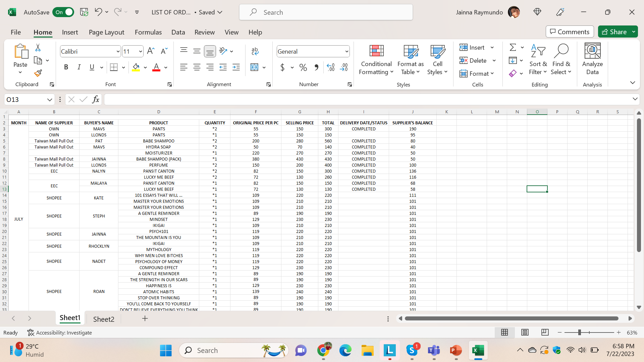Toggle Center horizontal alignment
The image size is (644, 362).
point(197,67)
